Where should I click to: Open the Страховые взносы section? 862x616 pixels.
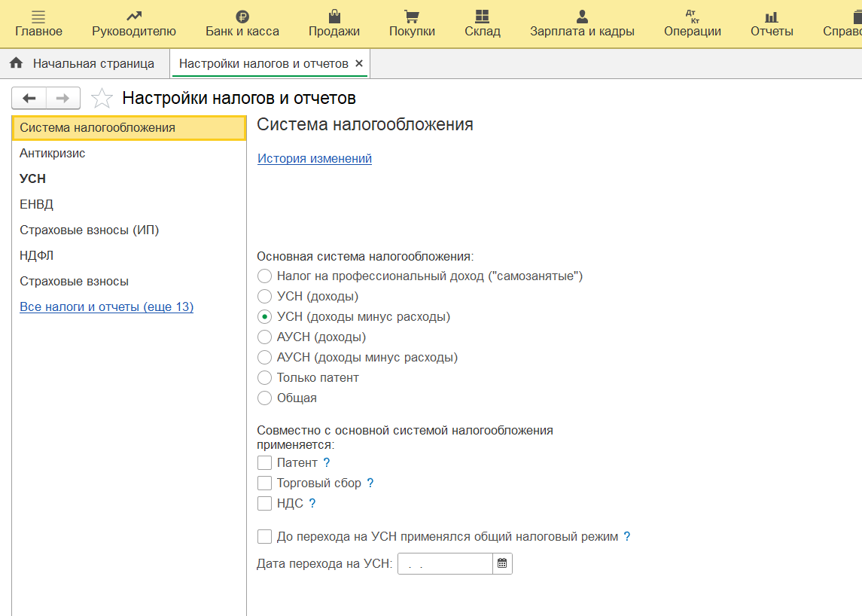point(75,281)
